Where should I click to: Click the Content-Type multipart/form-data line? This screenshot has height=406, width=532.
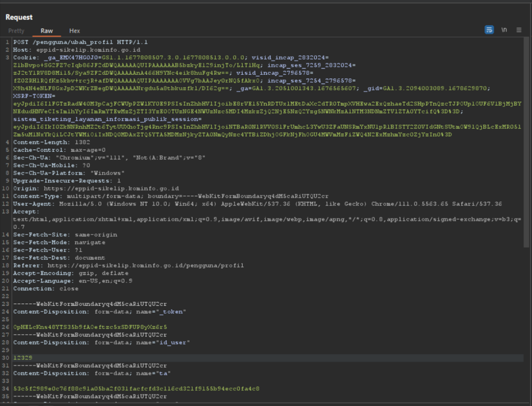170,196
